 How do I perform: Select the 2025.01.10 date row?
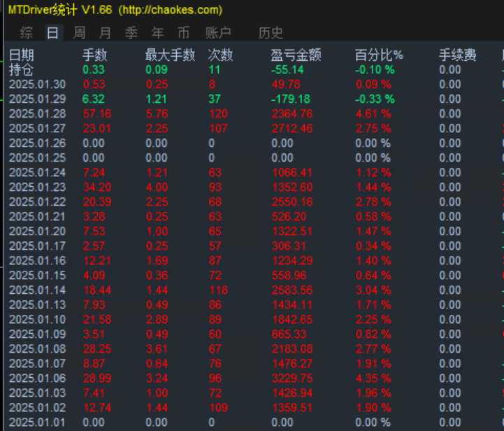click(37, 319)
